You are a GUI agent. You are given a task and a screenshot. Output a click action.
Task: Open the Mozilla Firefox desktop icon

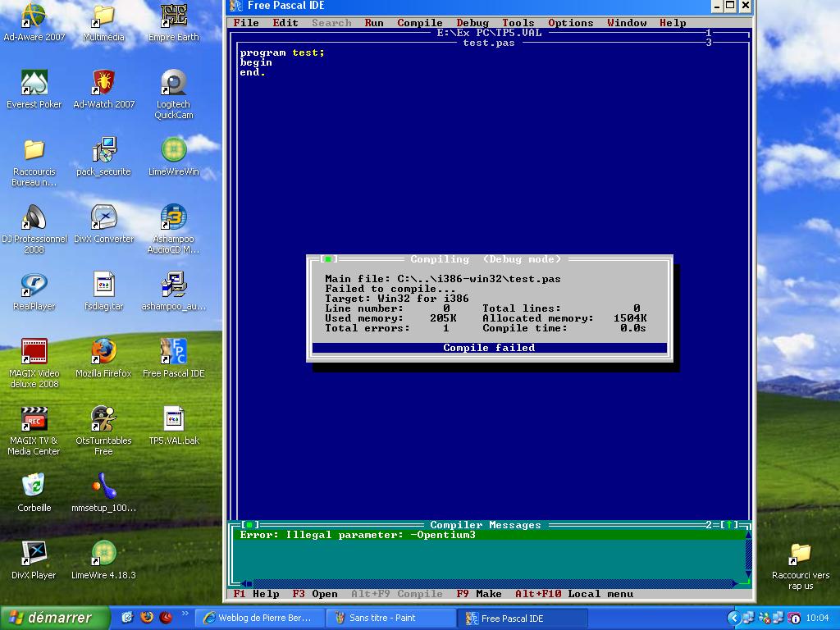click(103, 352)
